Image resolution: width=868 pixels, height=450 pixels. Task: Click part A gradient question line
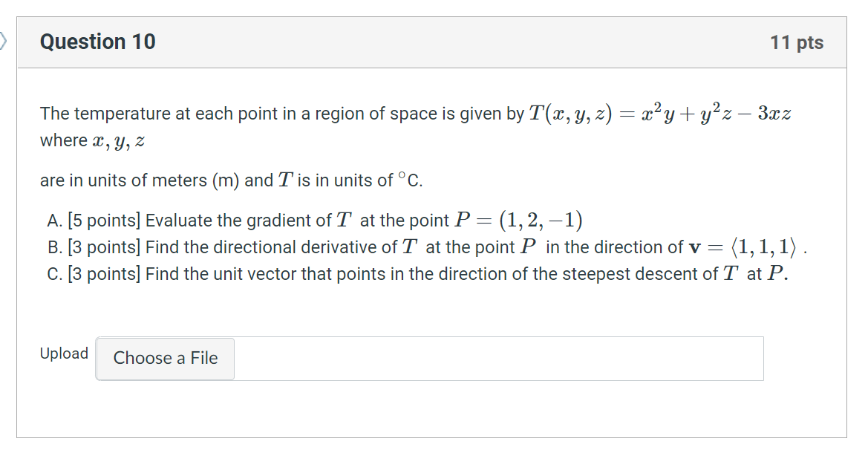(315, 221)
